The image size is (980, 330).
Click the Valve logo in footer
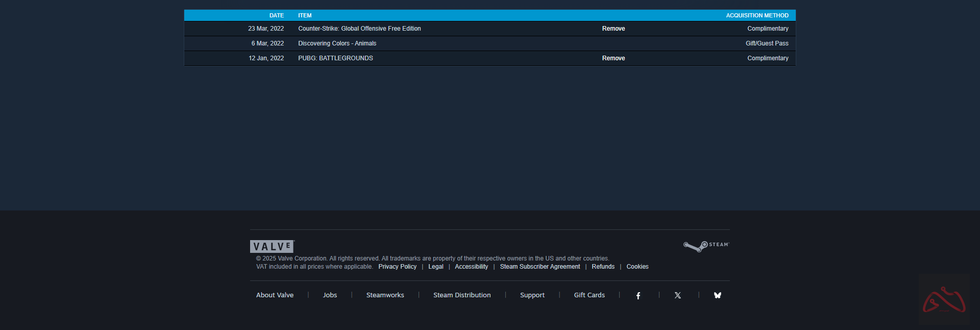point(272,246)
